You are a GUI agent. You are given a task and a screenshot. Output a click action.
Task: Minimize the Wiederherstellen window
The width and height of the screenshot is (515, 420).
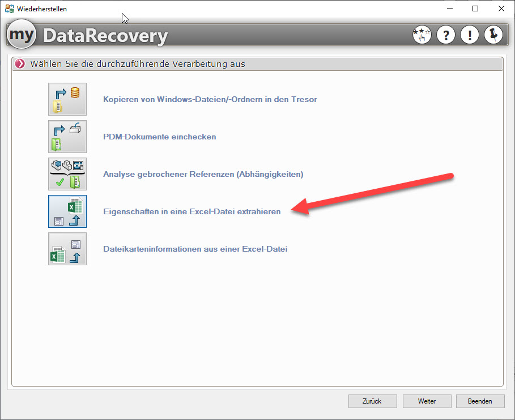450,9
